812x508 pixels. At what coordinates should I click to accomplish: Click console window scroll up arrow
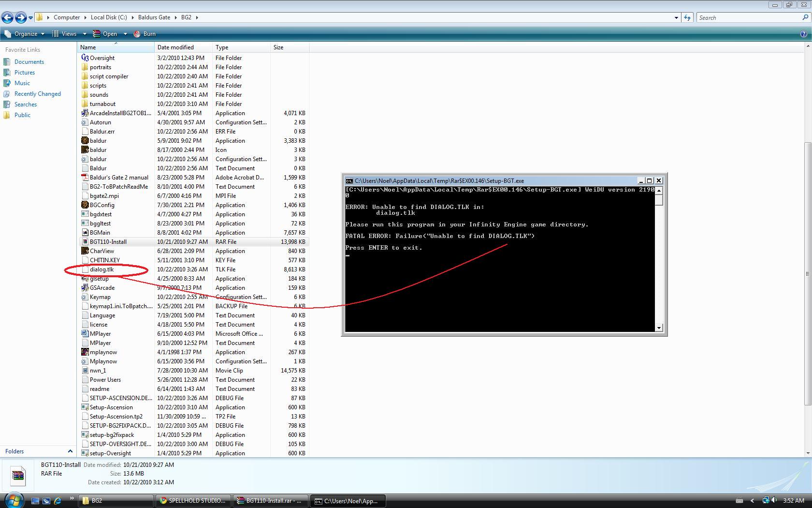tap(659, 190)
